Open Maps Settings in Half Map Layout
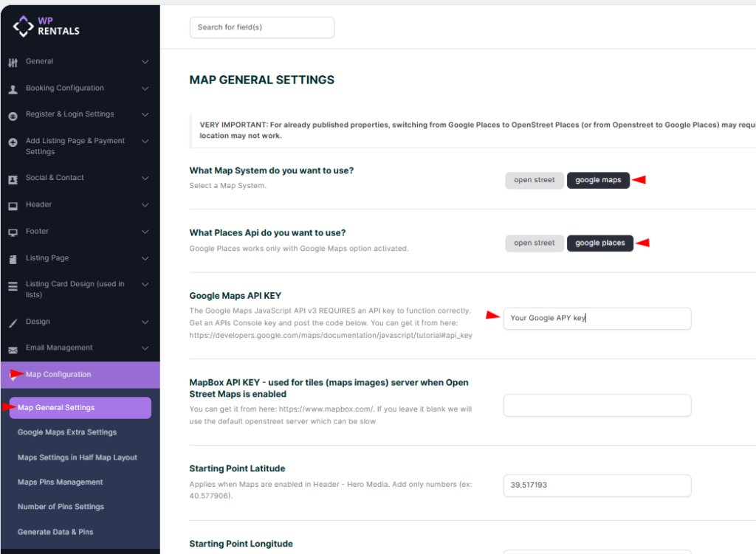Screen dimensions: 756x554 pyautogui.click(x=77, y=457)
